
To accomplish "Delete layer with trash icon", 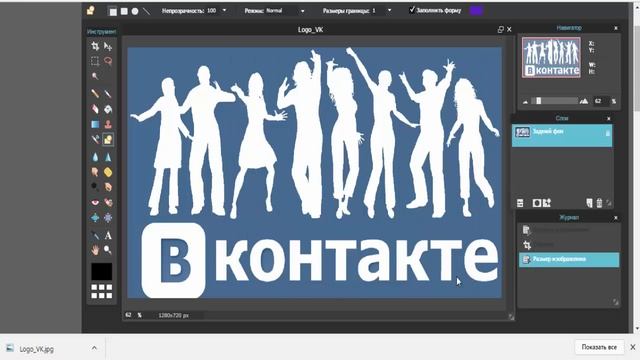I will (x=599, y=203).
